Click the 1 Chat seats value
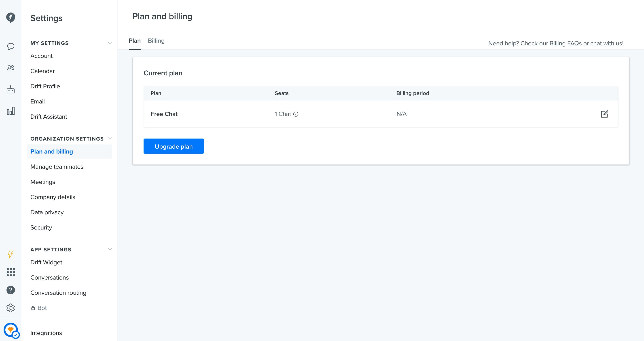The width and height of the screenshot is (644, 341). [x=283, y=114]
